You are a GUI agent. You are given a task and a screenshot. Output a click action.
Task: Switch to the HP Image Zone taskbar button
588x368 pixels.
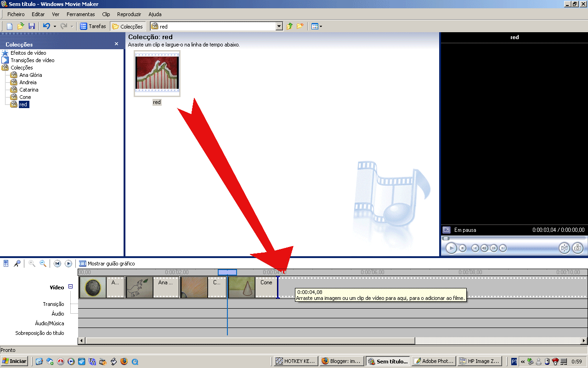tap(479, 361)
